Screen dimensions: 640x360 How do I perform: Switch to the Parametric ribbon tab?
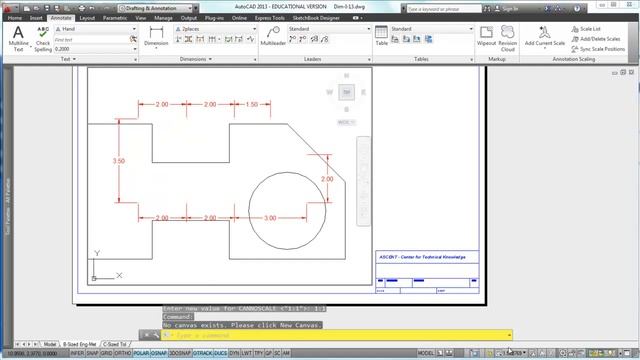pyautogui.click(x=115, y=18)
